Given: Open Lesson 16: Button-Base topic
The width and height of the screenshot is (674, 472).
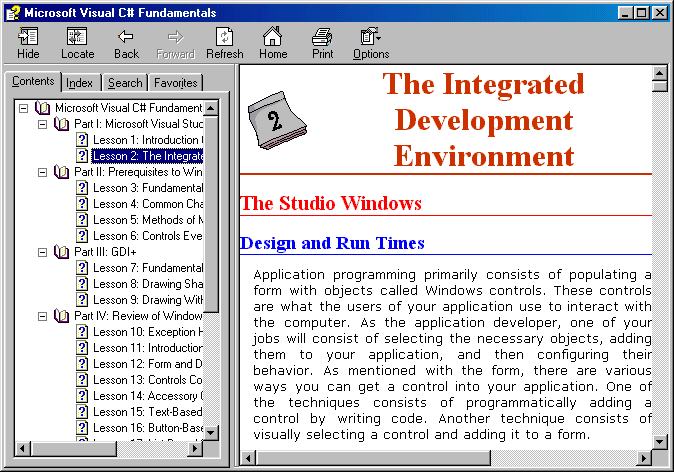Looking at the screenshot, I should (x=148, y=428).
